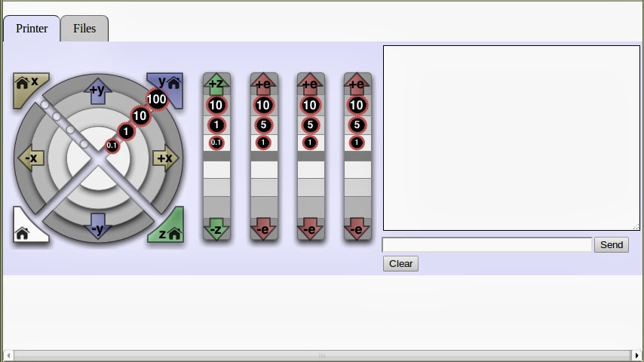Raise the Z axis with +z arrow
Image resolution: width=644 pixels, height=362 pixels.
click(216, 84)
